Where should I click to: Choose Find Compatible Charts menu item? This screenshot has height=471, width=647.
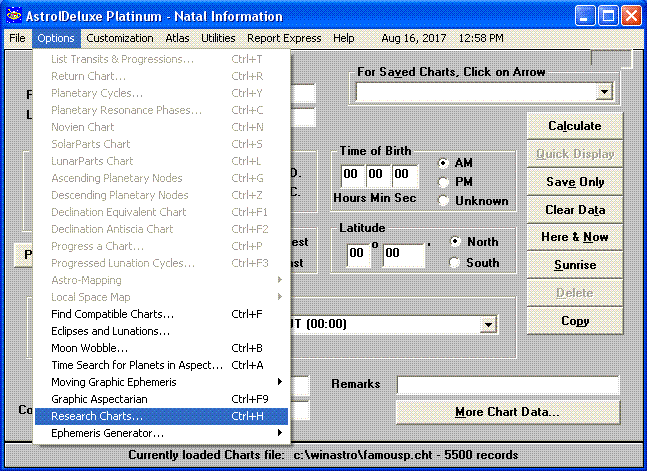[x=161, y=314]
